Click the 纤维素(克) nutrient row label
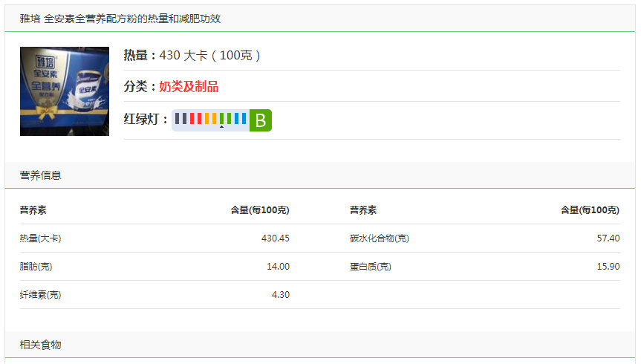Screen dimensions: 641x364 point(40,295)
